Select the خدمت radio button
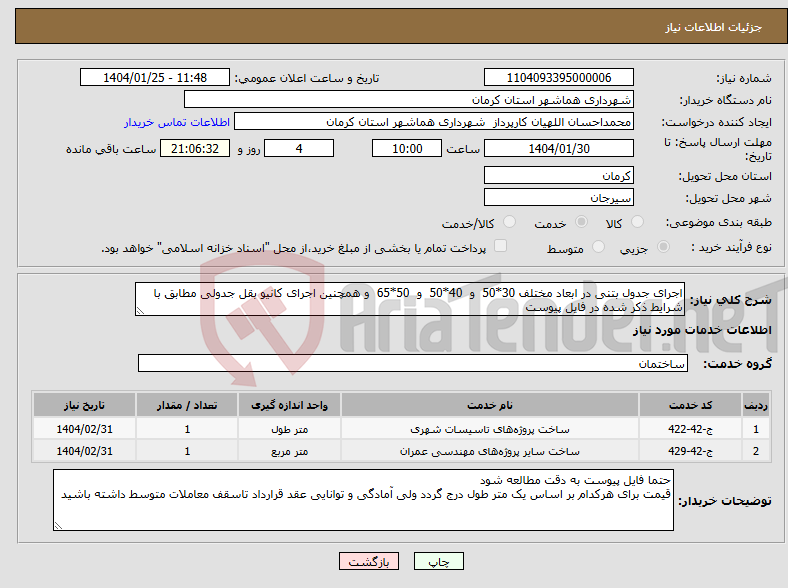The height and width of the screenshot is (588, 788). [x=581, y=222]
